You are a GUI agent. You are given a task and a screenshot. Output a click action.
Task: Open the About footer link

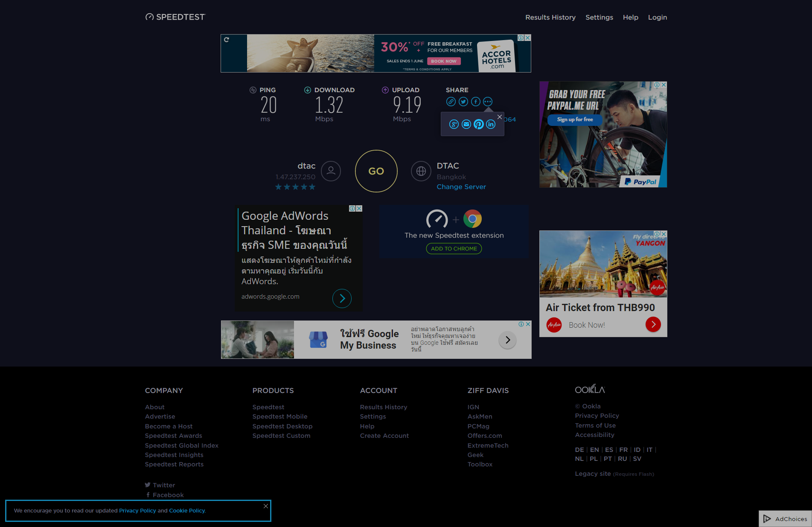[154, 407]
